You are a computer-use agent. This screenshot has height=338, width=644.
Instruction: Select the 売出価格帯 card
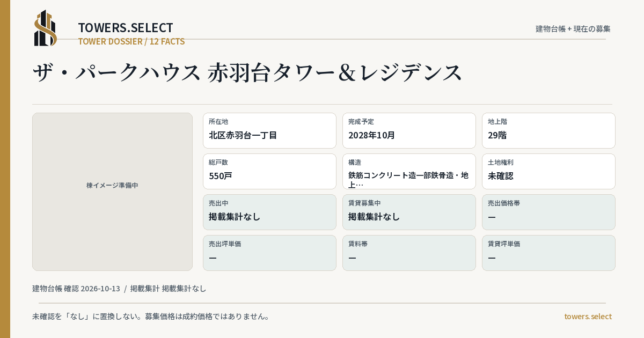548,212
